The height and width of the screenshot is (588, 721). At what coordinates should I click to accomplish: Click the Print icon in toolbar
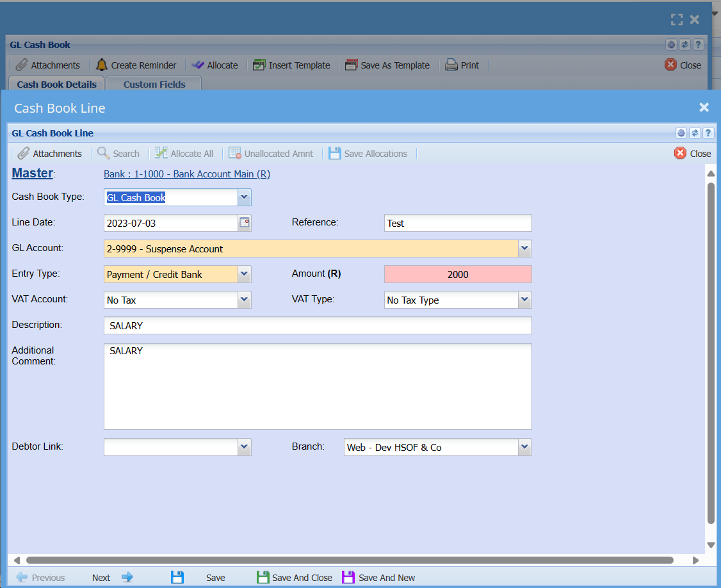[x=451, y=65]
